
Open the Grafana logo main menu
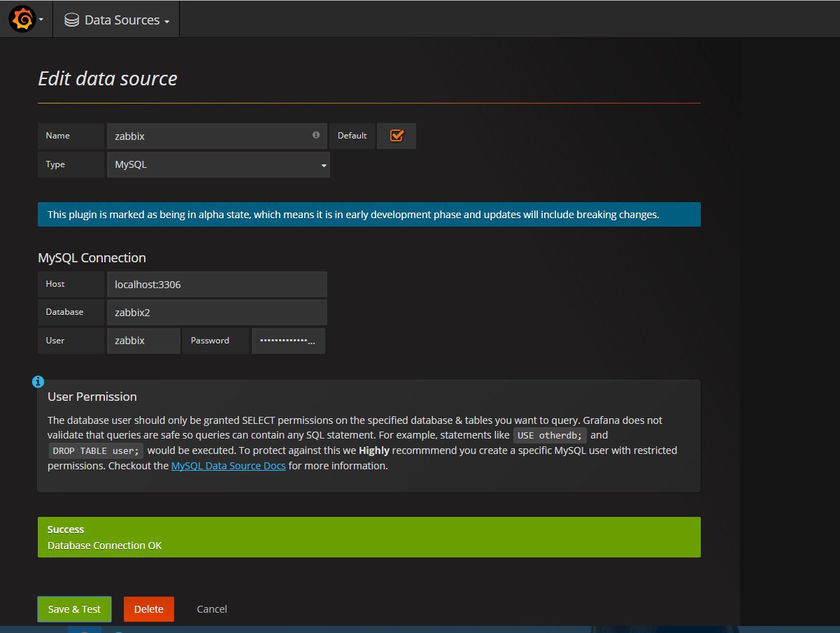(27, 20)
